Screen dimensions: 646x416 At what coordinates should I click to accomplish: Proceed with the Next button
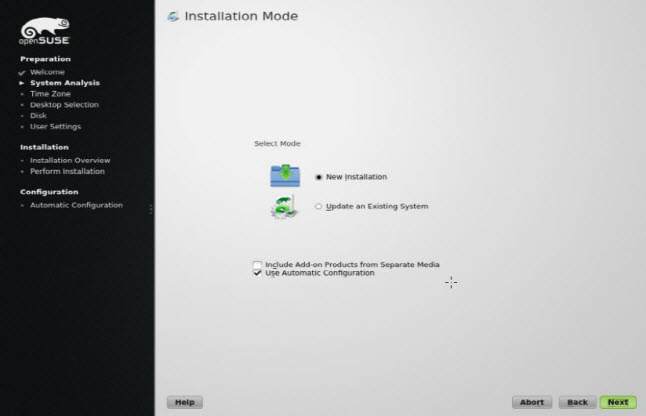(x=618, y=402)
